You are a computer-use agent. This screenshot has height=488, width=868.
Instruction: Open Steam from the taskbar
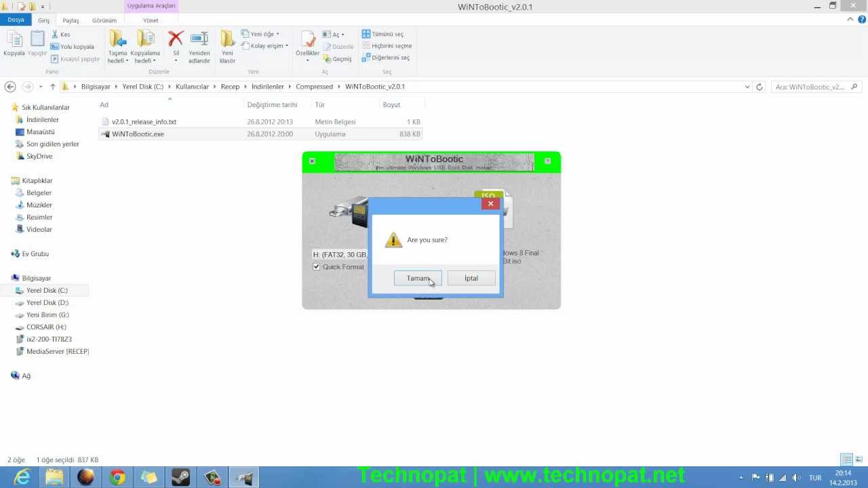pos(181,477)
